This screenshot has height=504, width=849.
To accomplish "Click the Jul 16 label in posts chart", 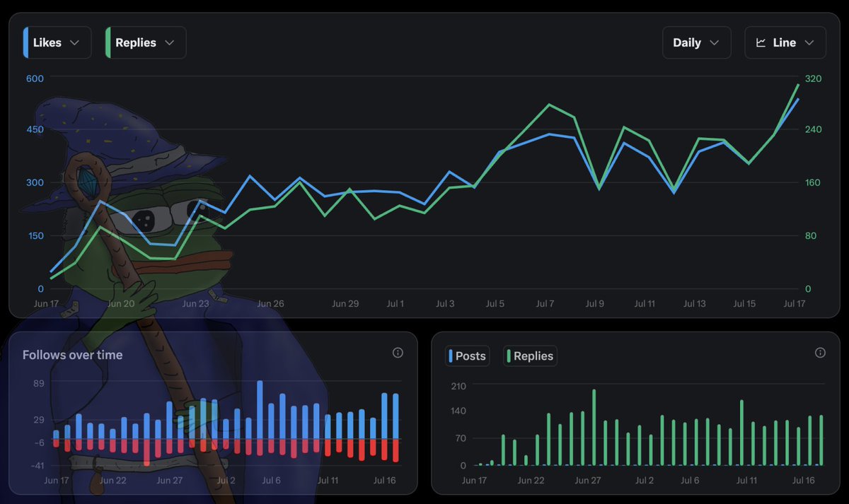I will (804, 481).
